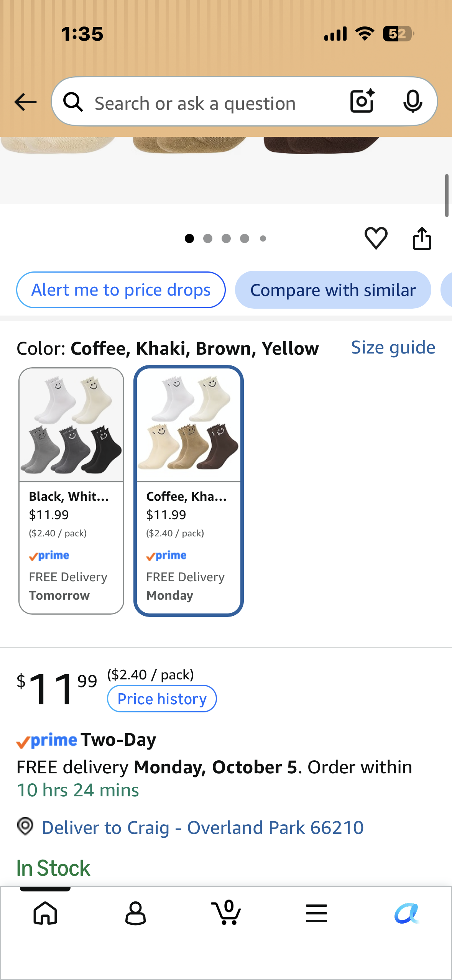452x980 pixels.
Task: Open the Size guide link
Action: click(x=393, y=347)
